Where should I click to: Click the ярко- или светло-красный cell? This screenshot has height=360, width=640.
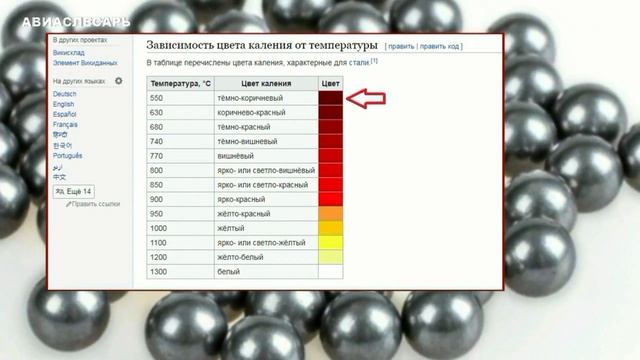[x=266, y=185]
